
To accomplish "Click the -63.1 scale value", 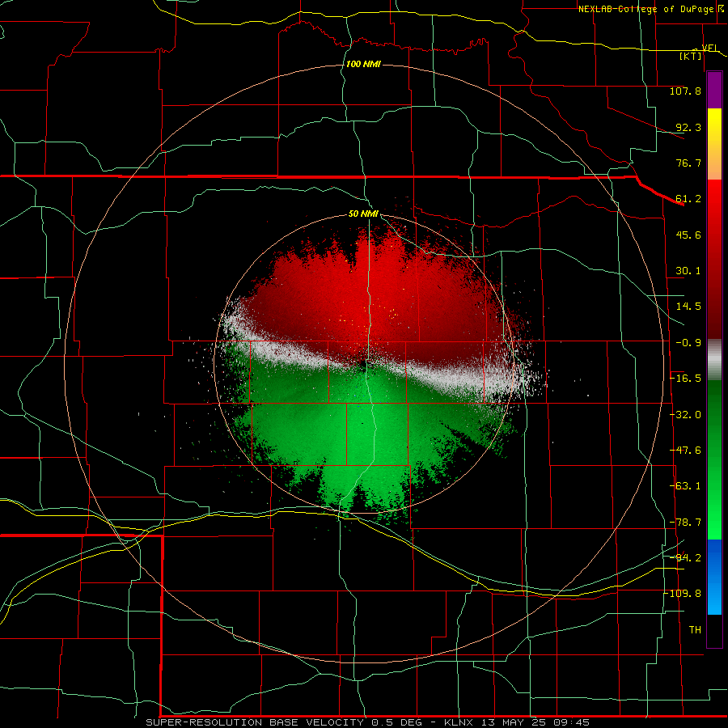I will (x=685, y=486).
